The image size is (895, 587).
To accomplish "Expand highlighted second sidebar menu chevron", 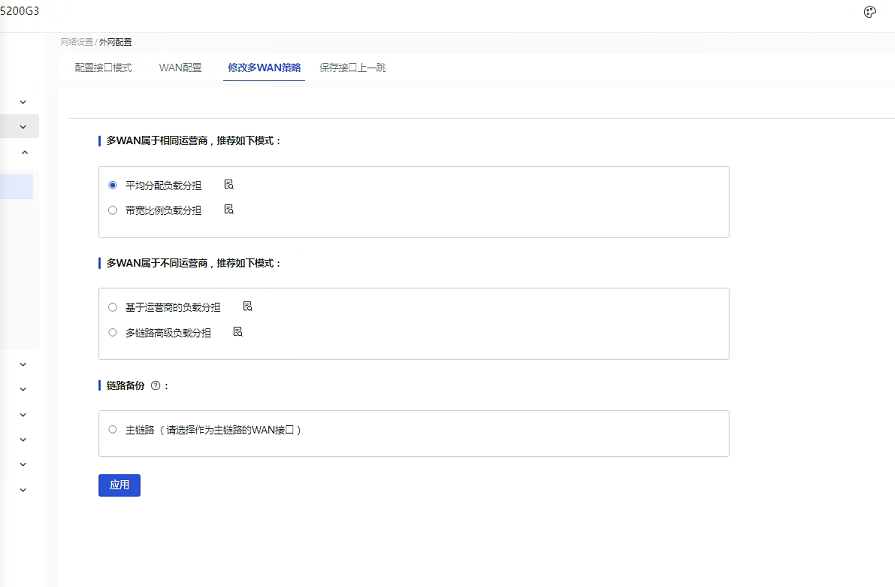I will (23, 126).
